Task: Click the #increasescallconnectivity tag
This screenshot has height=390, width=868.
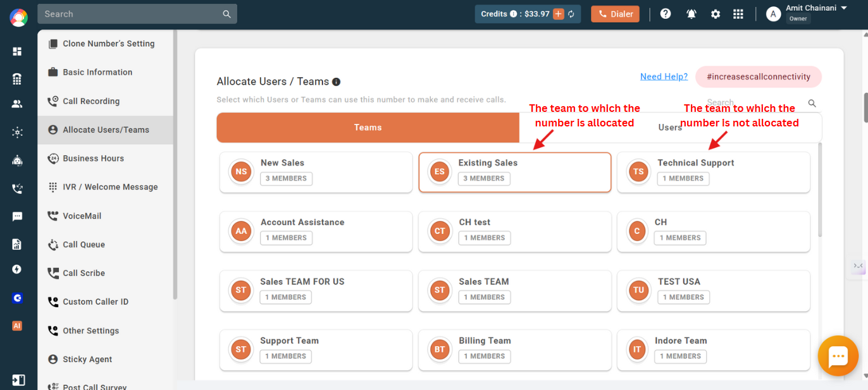Action: 759,76
